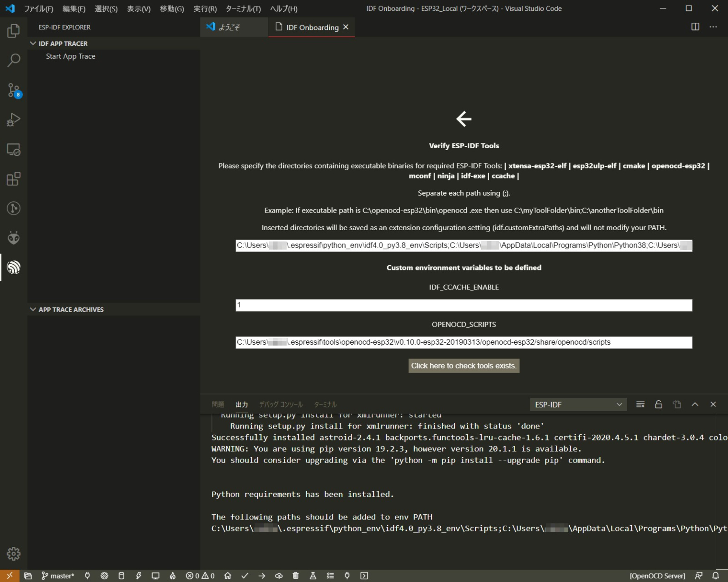The width and height of the screenshot is (728, 582).
Task: Open the 表示(V) menu
Action: point(139,9)
